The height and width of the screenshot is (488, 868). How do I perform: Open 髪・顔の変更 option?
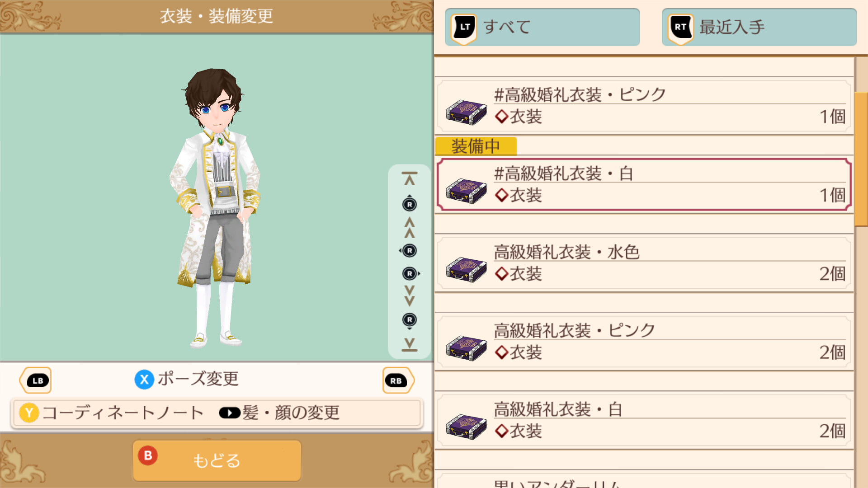point(279,413)
